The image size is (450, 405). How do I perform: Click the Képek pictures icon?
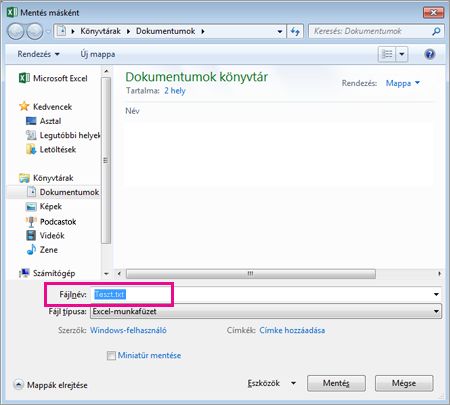31,207
